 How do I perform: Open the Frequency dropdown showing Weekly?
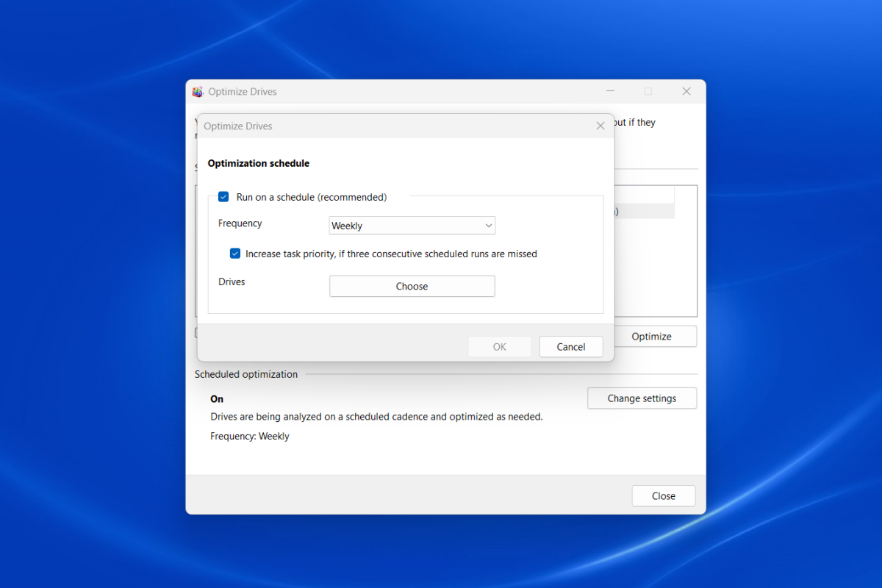412,226
